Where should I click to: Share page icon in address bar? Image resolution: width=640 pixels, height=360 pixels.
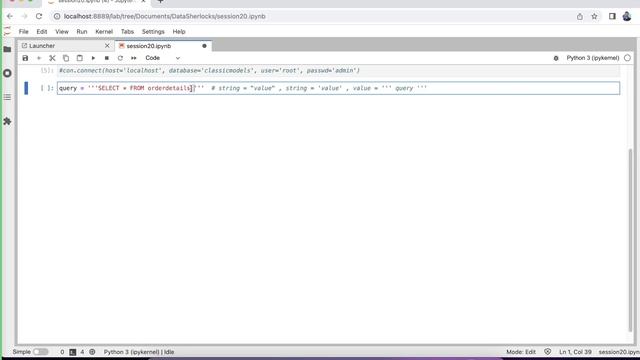580,16
